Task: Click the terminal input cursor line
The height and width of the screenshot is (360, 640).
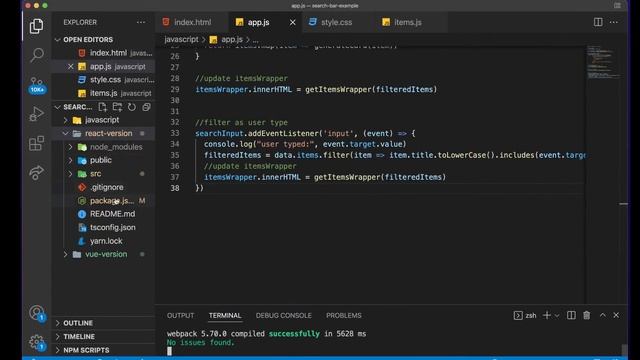Action: tap(169, 351)
